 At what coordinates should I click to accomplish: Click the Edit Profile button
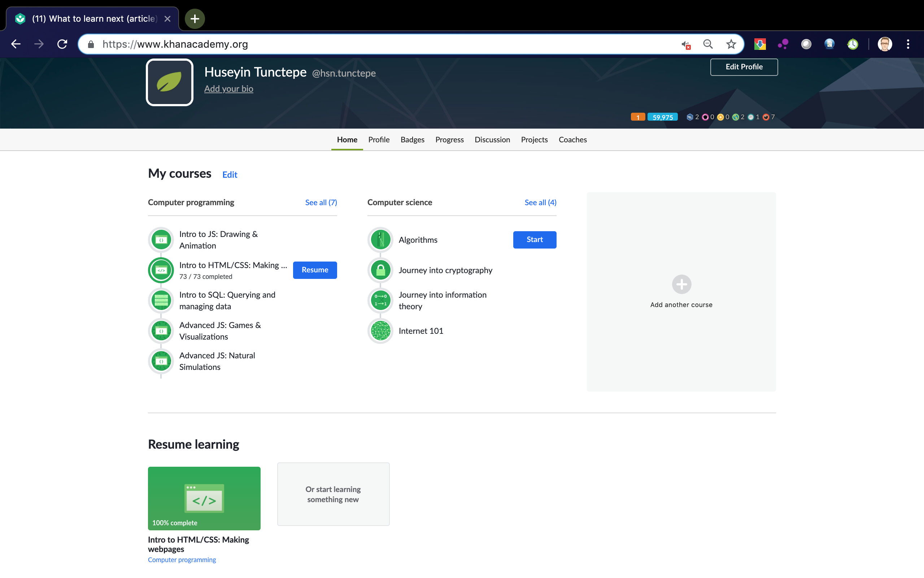pyautogui.click(x=744, y=67)
